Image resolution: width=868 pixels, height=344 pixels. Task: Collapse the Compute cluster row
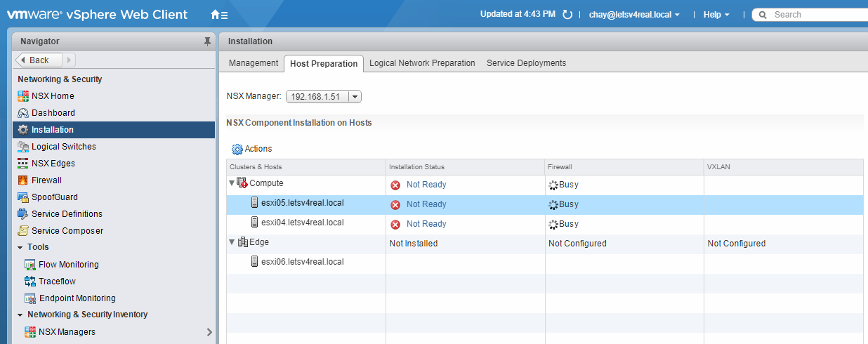pos(232,183)
